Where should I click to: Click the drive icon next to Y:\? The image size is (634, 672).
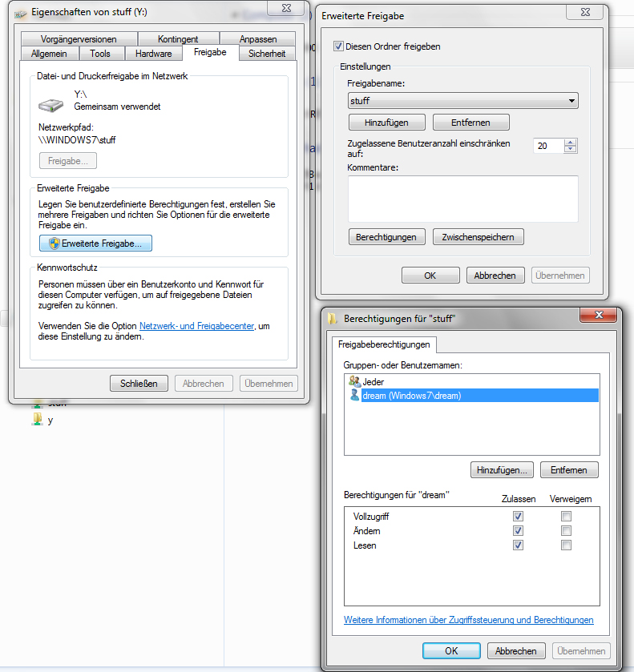[x=50, y=106]
